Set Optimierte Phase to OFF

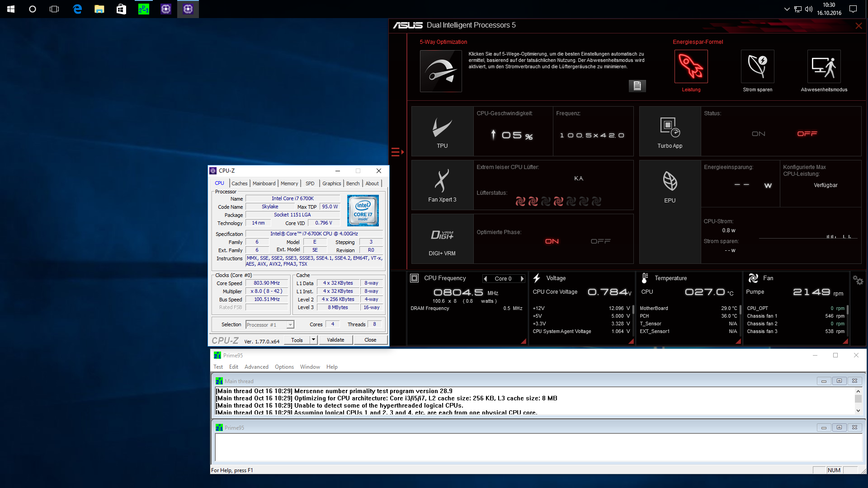click(x=600, y=241)
